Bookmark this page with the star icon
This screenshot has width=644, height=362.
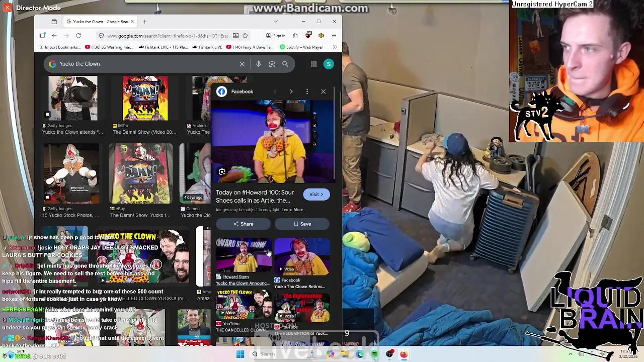click(x=245, y=36)
